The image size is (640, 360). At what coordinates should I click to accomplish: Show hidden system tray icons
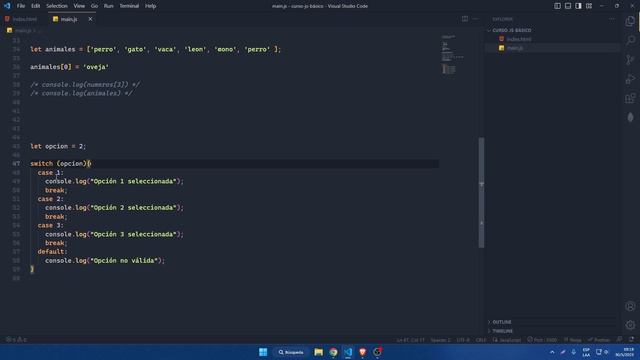tap(552, 352)
